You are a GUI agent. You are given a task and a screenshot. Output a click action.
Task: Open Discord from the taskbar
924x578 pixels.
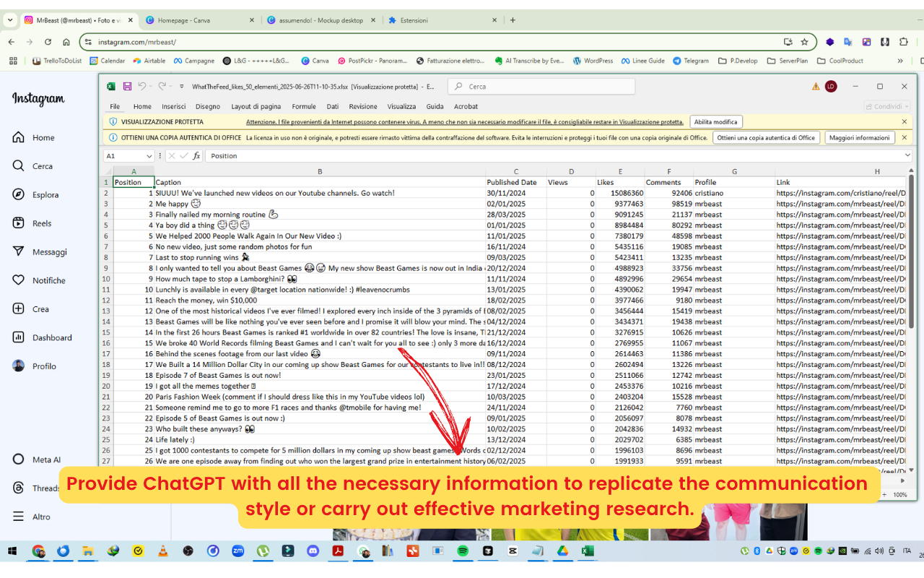[x=313, y=551]
